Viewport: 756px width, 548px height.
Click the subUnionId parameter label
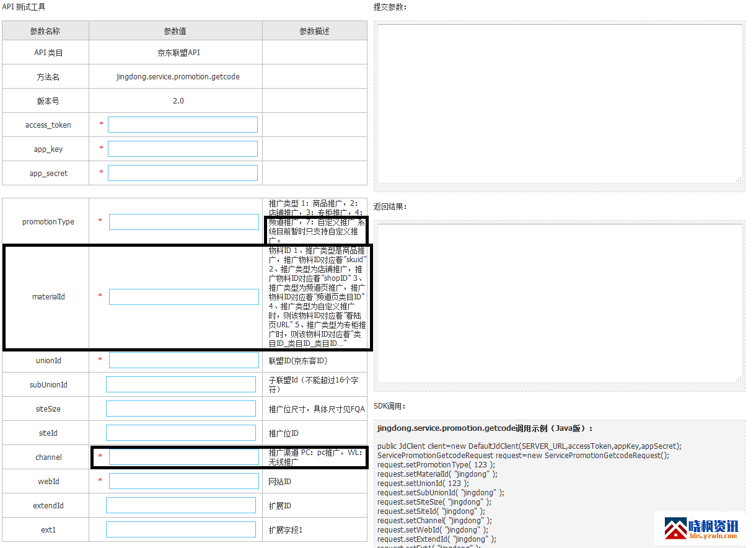48,385
